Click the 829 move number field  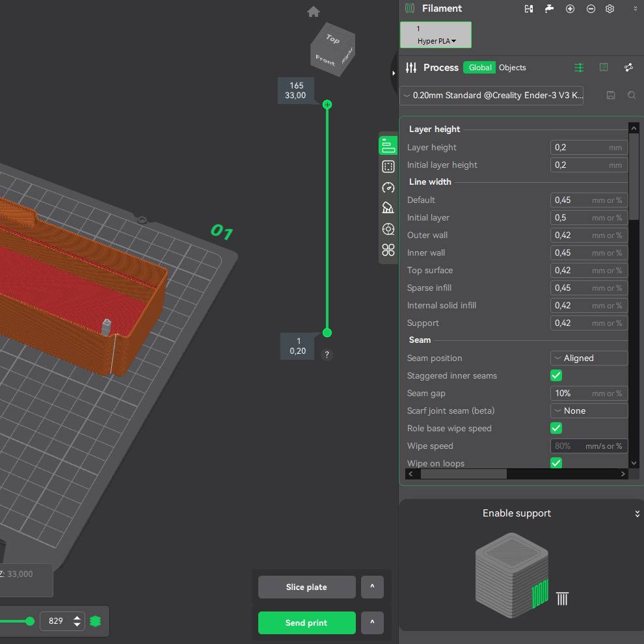pyautogui.click(x=56, y=621)
